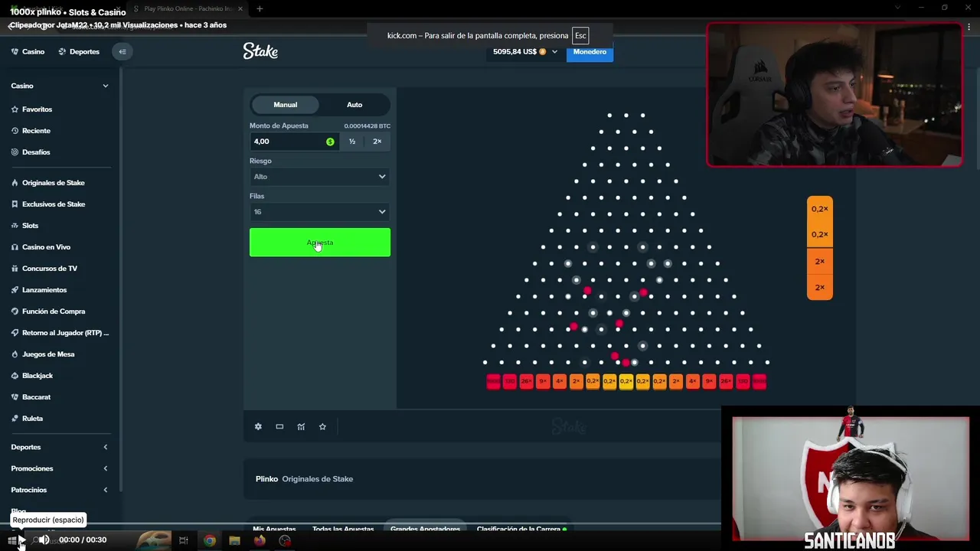Click the top 0,2× result in history
This screenshot has height=551, width=980.
coord(819,209)
